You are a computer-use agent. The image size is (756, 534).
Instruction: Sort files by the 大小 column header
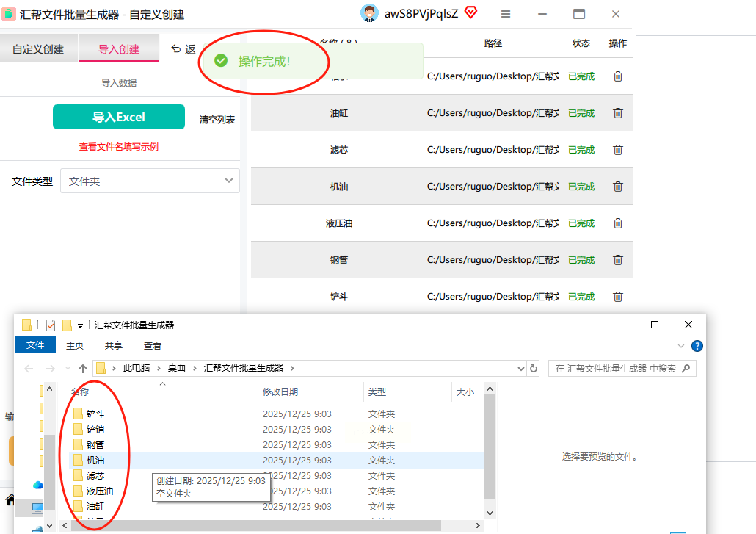pyautogui.click(x=465, y=392)
